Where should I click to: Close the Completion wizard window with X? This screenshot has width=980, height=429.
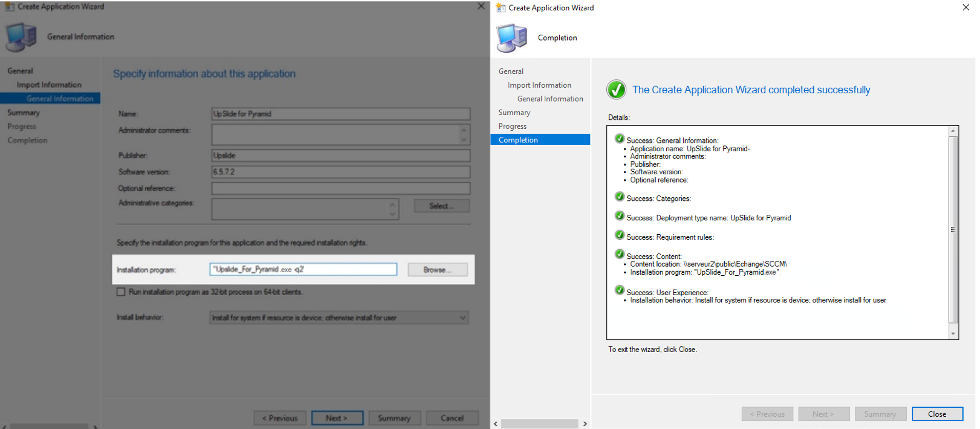pos(966,7)
